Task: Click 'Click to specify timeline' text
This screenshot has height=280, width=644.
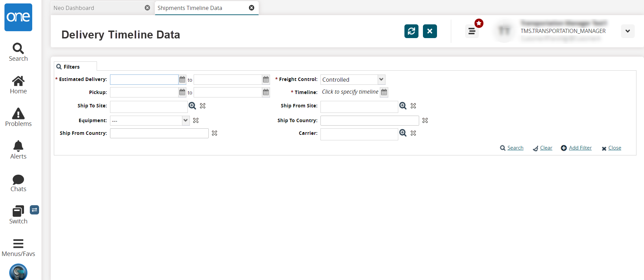Action: [x=350, y=92]
